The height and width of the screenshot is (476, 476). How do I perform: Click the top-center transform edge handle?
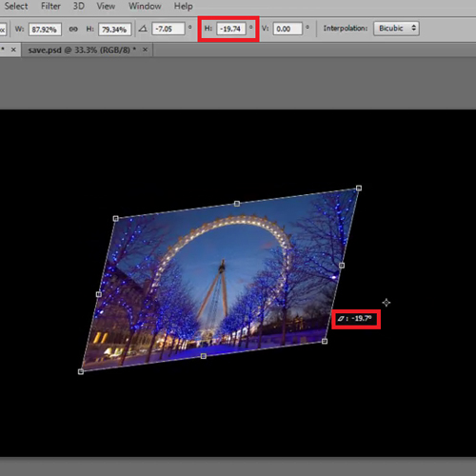(237, 204)
